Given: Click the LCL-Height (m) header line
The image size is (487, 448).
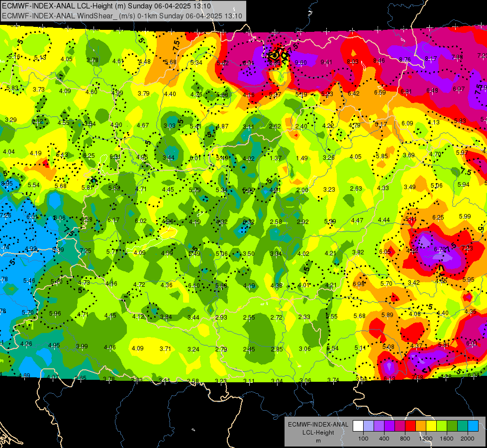Looking at the screenshot, I should click(x=106, y=6).
